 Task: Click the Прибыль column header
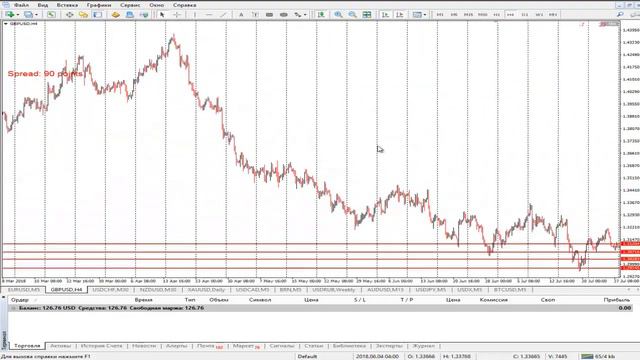[x=616, y=300]
